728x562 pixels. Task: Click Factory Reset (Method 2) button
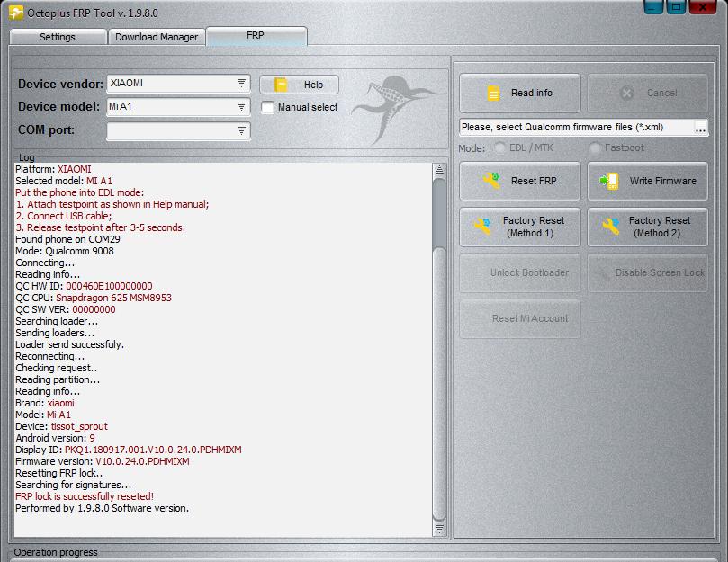tap(648, 227)
